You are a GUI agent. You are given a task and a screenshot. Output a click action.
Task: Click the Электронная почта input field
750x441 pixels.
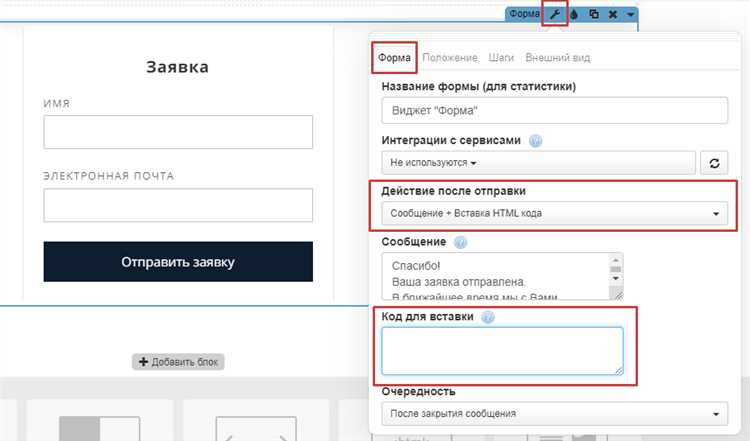(x=178, y=205)
